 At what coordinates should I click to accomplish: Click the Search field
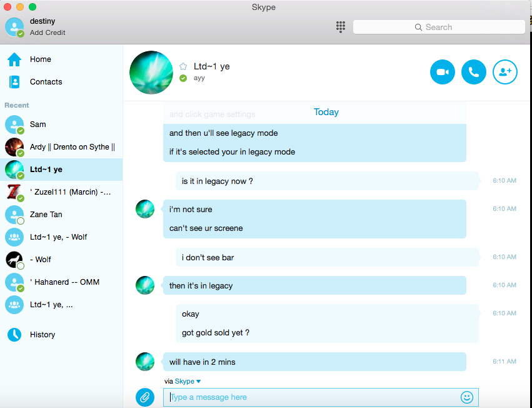439,27
